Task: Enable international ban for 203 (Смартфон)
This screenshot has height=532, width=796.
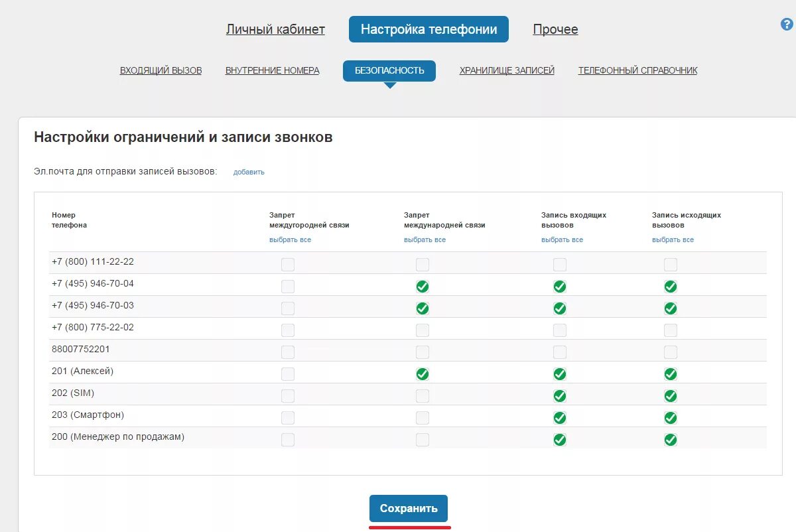Action: click(x=423, y=418)
